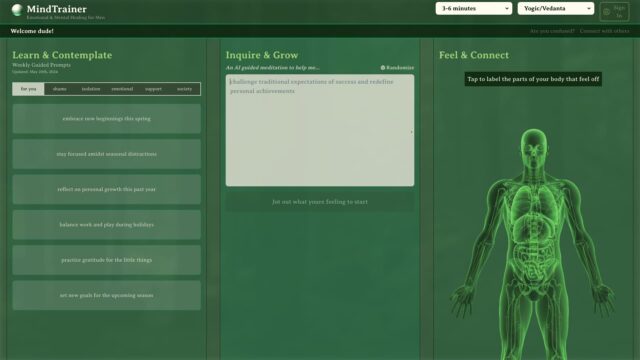Click Randomize above the meditation text box
This screenshot has width=640, height=360.
397,68
